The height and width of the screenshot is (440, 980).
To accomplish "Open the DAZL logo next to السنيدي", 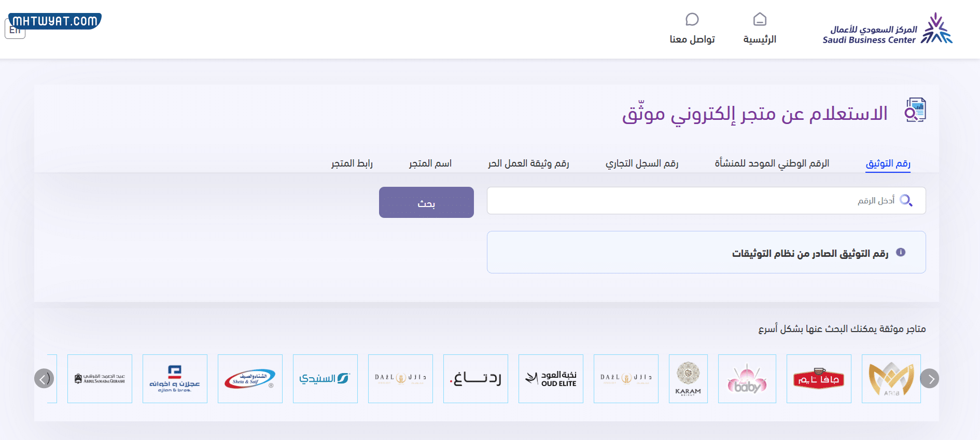I will point(400,379).
